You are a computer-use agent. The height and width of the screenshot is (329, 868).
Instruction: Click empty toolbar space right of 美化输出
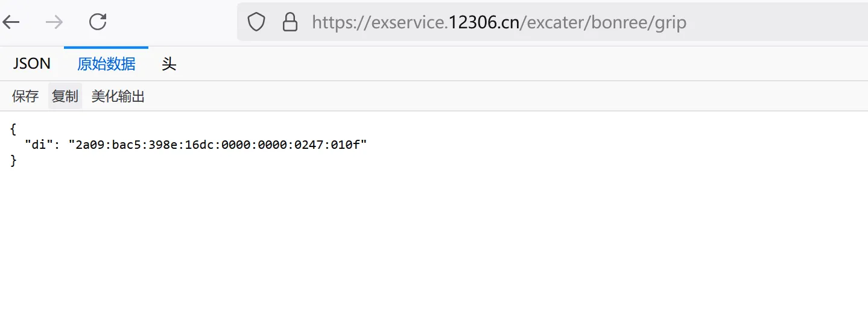(x=483, y=96)
